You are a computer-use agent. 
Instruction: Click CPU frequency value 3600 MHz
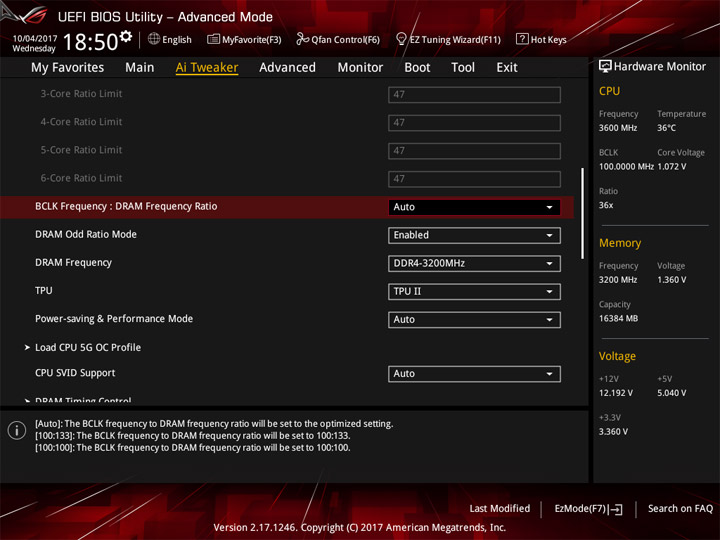tap(618, 128)
